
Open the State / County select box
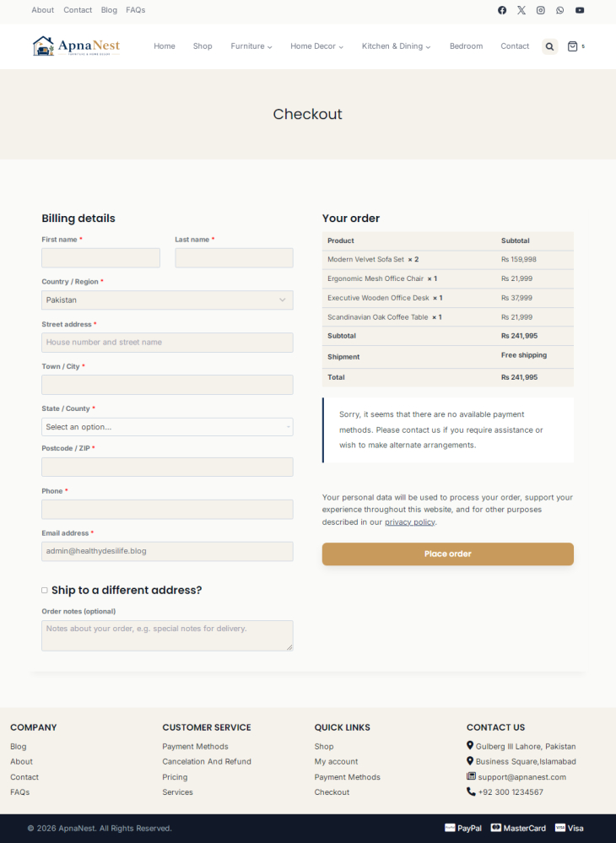[x=167, y=427]
